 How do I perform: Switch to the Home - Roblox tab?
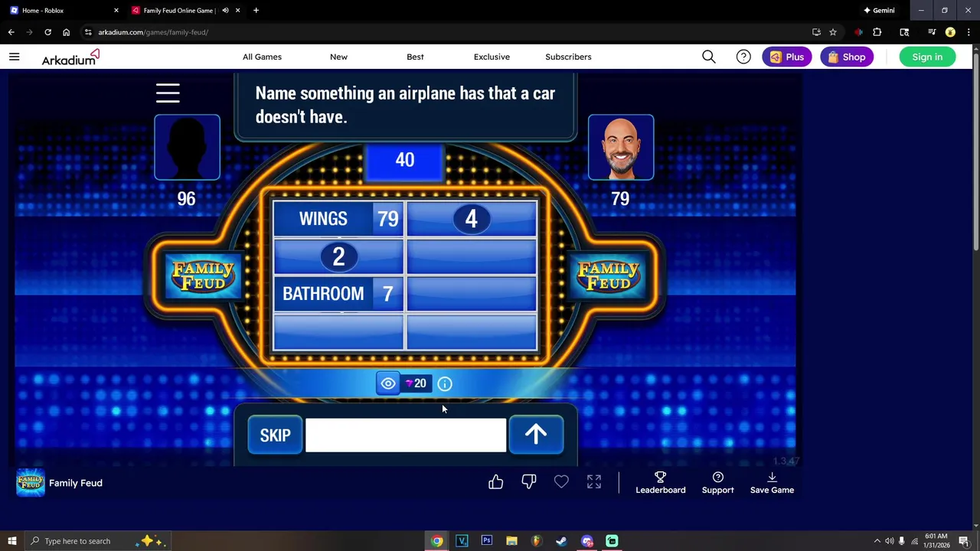pyautogui.click(x=61, y=11)
